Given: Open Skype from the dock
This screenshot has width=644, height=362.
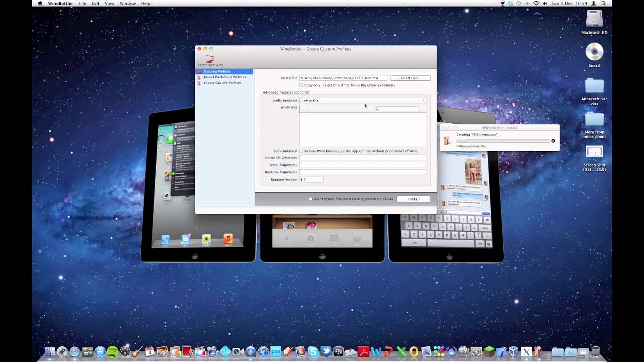Looking at the screenshot, I should (313, 352).
